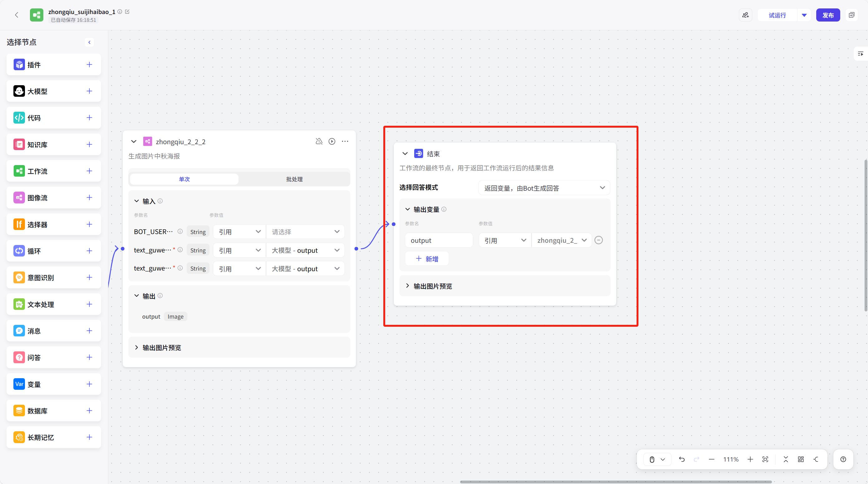Zoom in the canvas with plus
The width and height of the screenshot is (868, 484).
coord(750,459)
